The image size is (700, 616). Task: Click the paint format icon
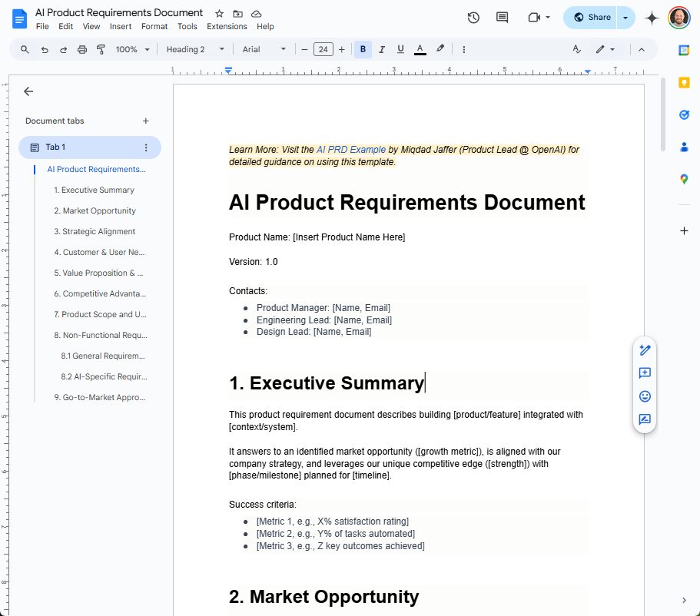tap(101, 48)
